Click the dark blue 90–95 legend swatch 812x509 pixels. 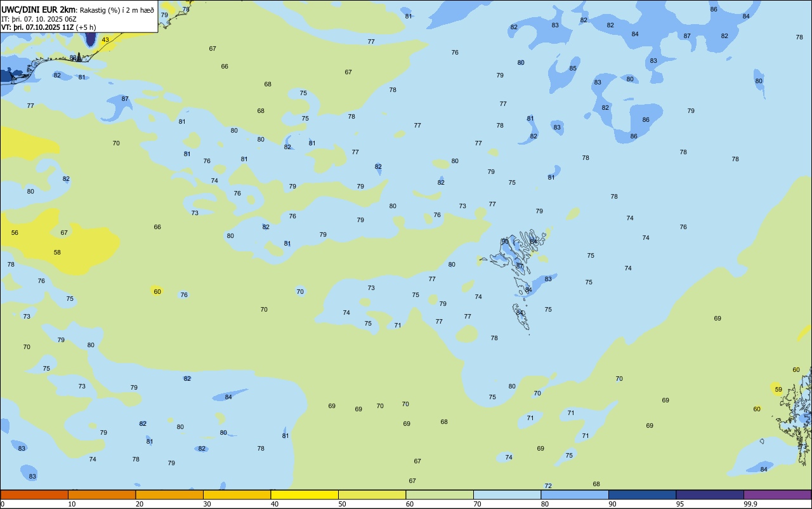642,494
